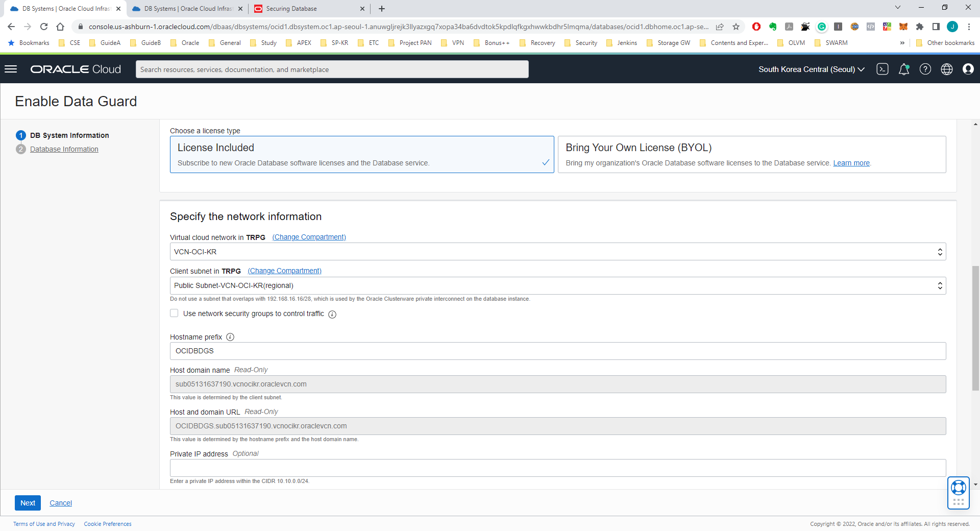The image size is (980, 531).
Task: Open the help question mark icon
Action: [x=925, y=69]
